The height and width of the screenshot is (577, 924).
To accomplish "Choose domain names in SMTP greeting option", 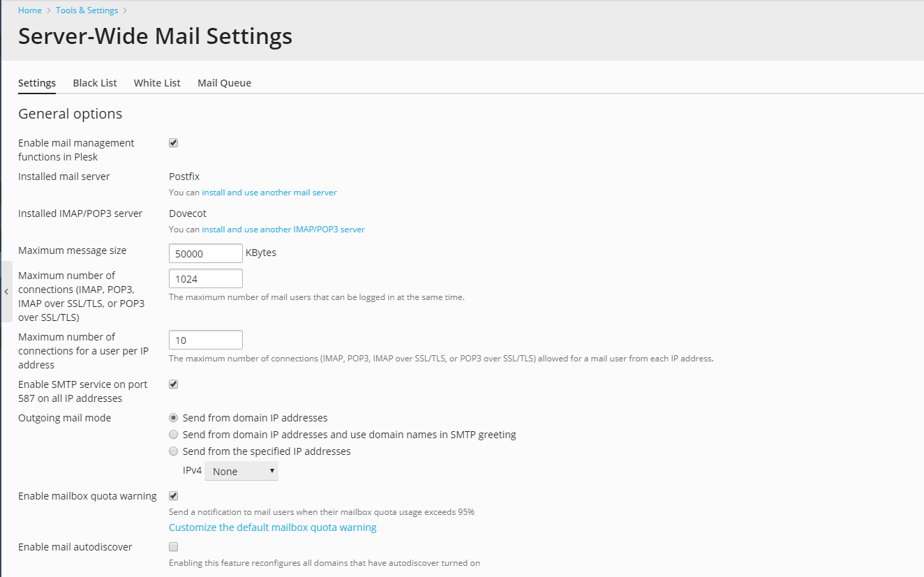I will pyautogui.click(x=174, y=435).
